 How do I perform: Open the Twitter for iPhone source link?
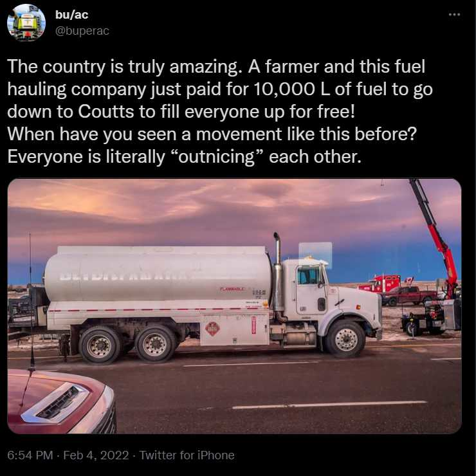(x=187, y=455)
